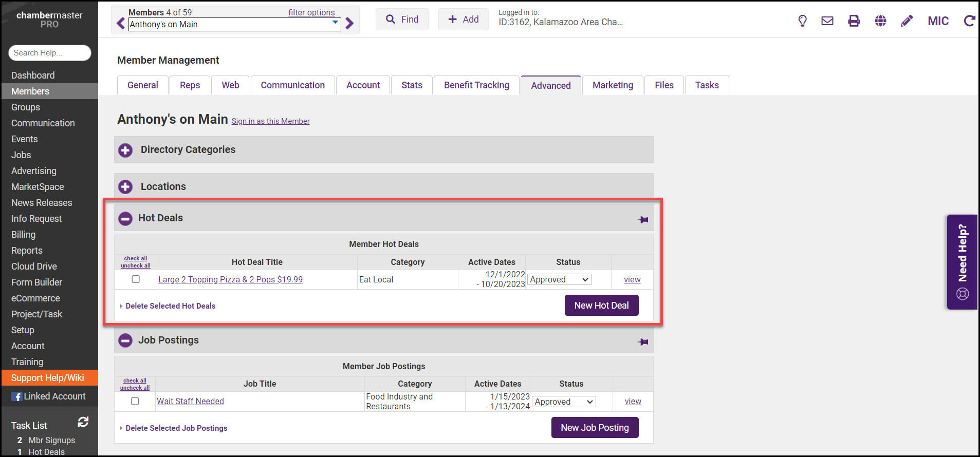
Task: Expand the Directory Categories section
Action: [x=125, y=150]
